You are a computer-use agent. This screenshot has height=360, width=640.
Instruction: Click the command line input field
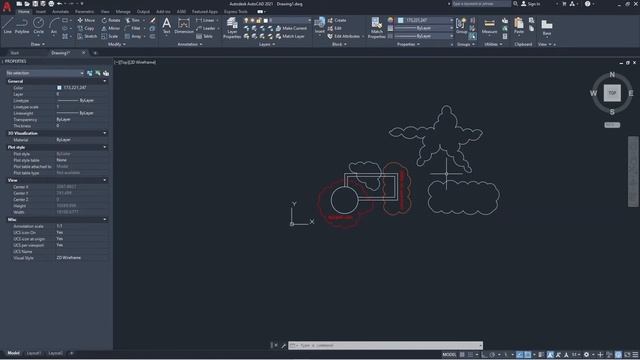pos(386,345)
